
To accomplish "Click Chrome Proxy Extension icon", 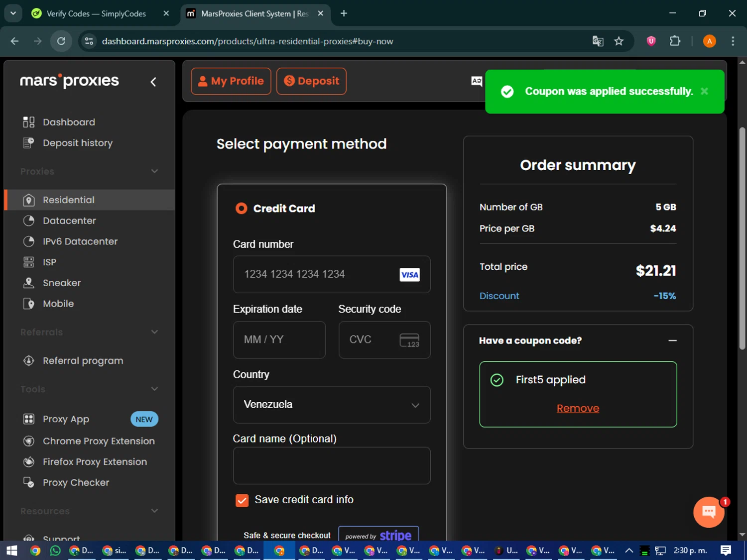I will point(29,441).
